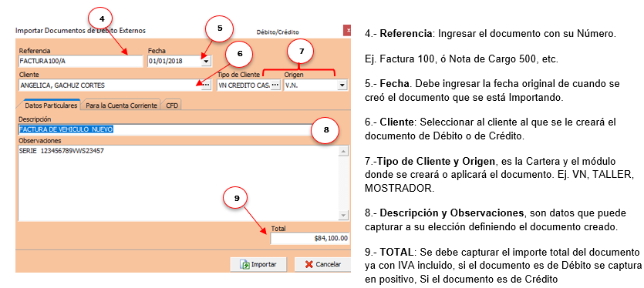Viewport: 644px width, 288px height.
Task: Click the Observaciones scrollbar down arrow
Action: [x=343, y=215]
